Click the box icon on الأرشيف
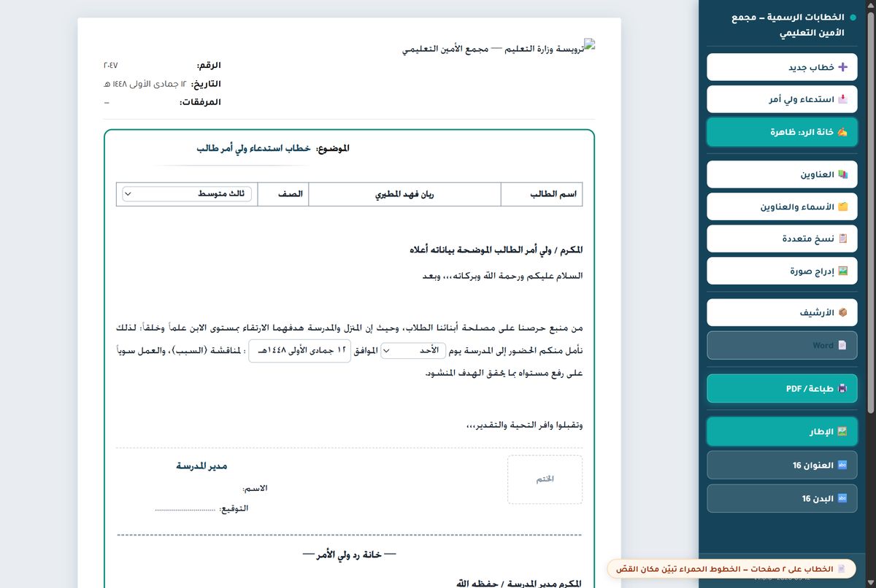 (x=842, y=312)
